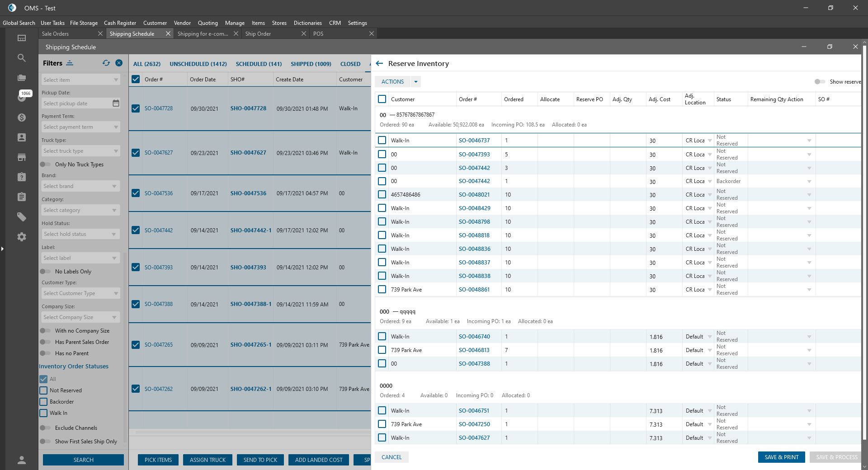
Task: Open the ACTIONS dropdown arrow
Action: tap(416, 82)
